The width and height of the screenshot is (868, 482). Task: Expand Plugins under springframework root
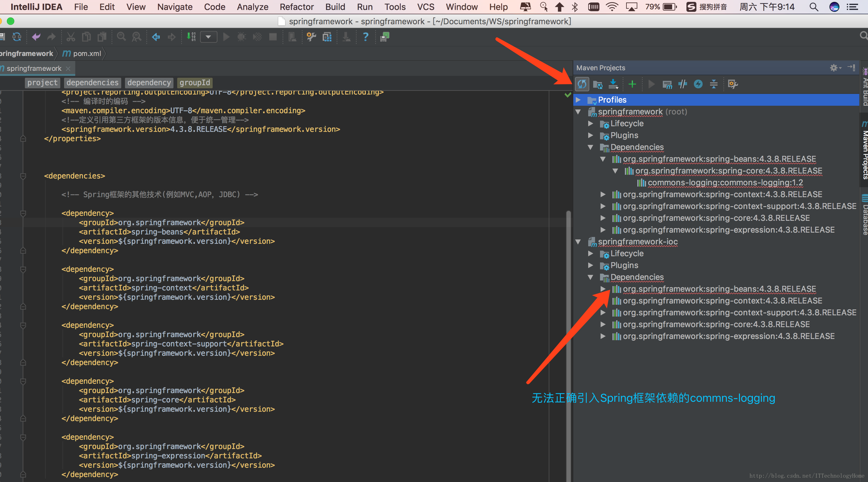590,135
